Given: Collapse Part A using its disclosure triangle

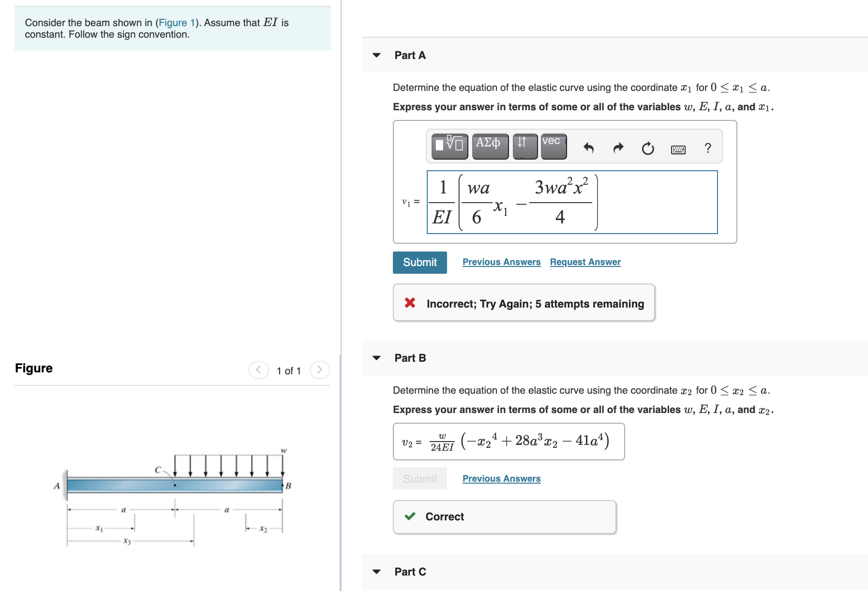Looking at the screenshot, I should [377, 55].
